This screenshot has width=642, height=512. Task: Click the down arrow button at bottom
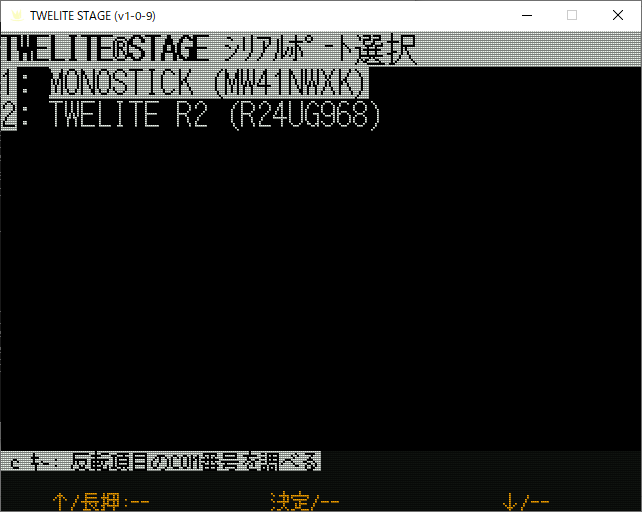point(526,502)
